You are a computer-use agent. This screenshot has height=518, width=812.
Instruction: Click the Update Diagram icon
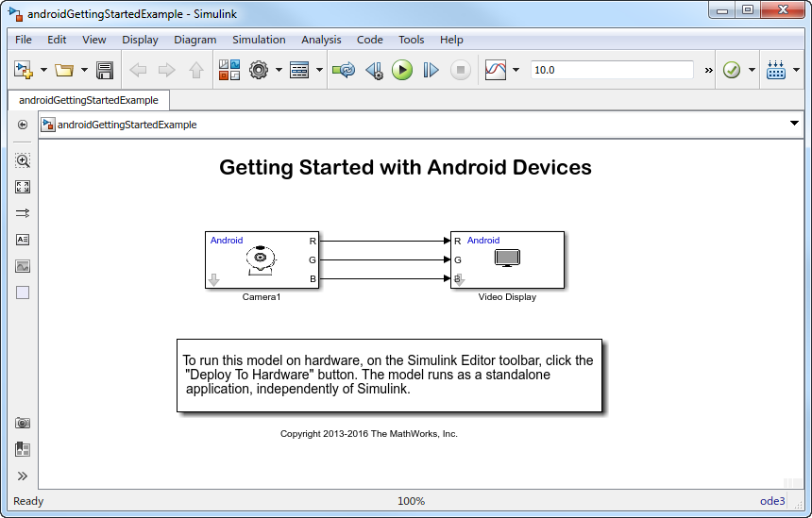click(x=344, y=70)
